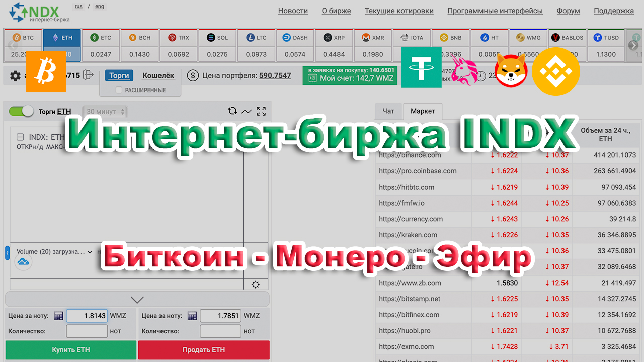Select the BNB ticker
Viewport: 644px width, 362px height.
coord(451,45)
